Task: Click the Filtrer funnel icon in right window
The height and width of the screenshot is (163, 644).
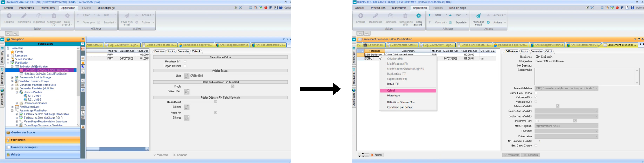Action: click(430, 15)
